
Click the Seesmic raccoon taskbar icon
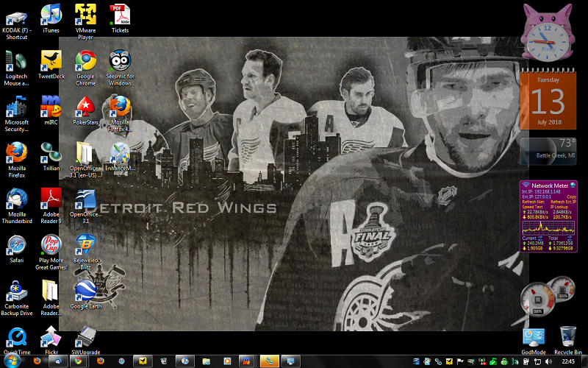point(164,361)
